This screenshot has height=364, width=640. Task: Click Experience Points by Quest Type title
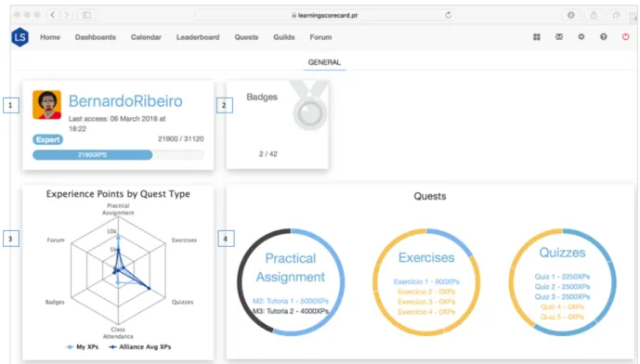[118, 194]
